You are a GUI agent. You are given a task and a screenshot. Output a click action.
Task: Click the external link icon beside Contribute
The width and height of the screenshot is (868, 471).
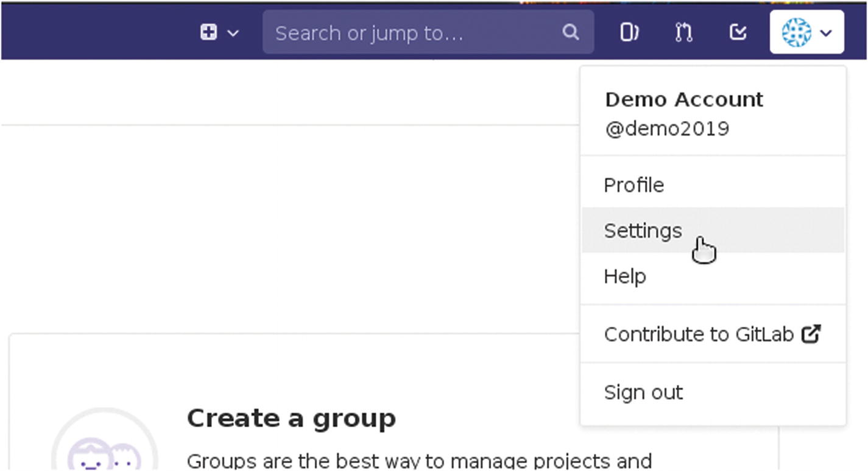pyautogui.click(x=811, y=333)
